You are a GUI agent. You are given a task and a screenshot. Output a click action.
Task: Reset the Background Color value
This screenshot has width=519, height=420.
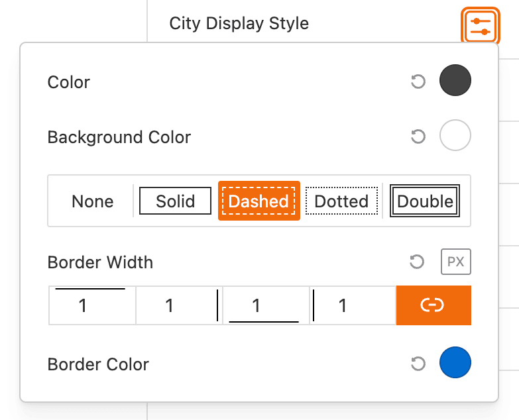[418, 137]
